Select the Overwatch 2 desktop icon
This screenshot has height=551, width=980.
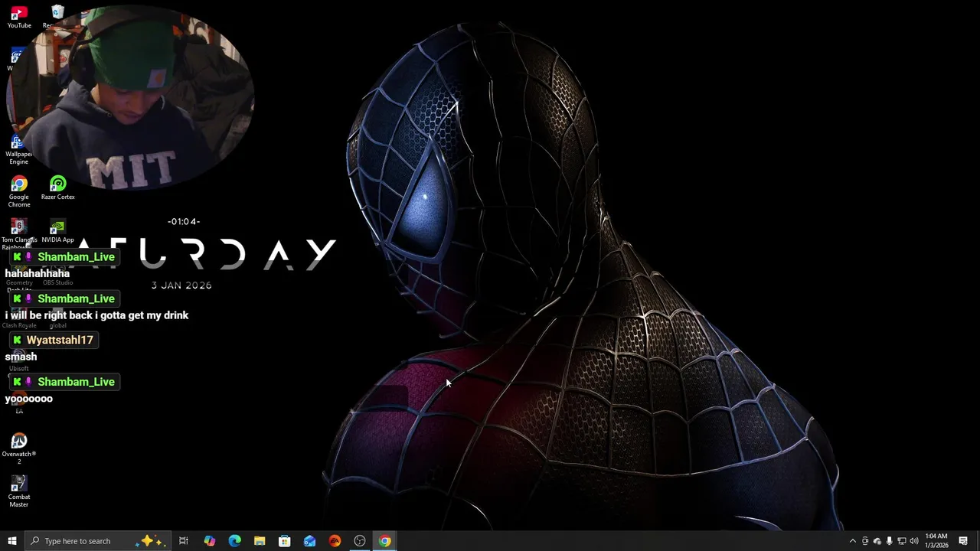click(19, 448)
